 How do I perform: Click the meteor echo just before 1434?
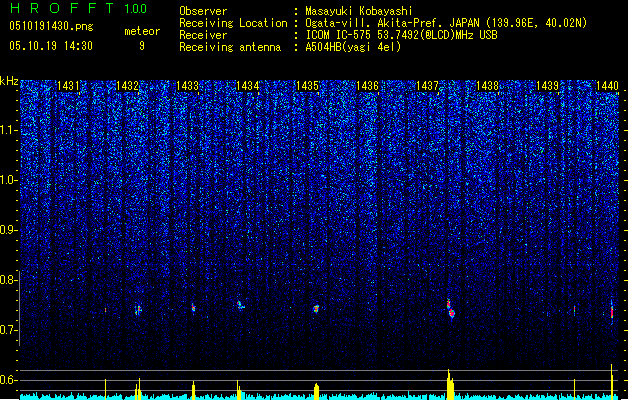coord(240,305)
